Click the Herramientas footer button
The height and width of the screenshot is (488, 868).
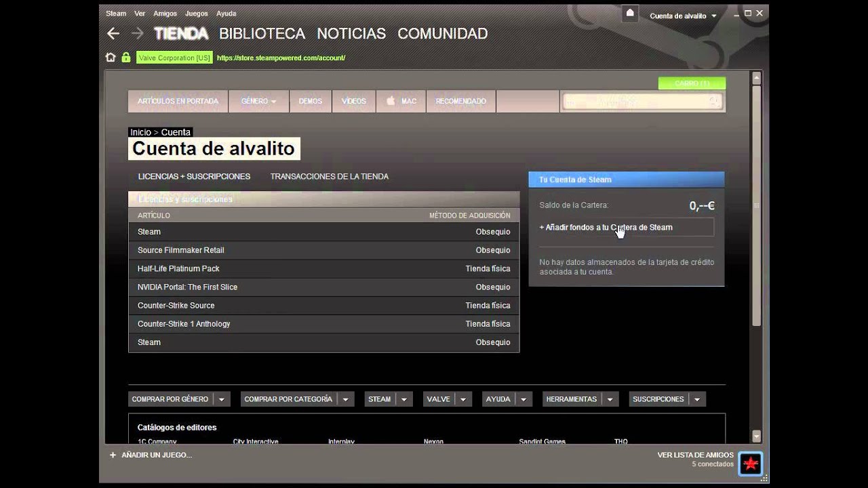tap(572, 399)
